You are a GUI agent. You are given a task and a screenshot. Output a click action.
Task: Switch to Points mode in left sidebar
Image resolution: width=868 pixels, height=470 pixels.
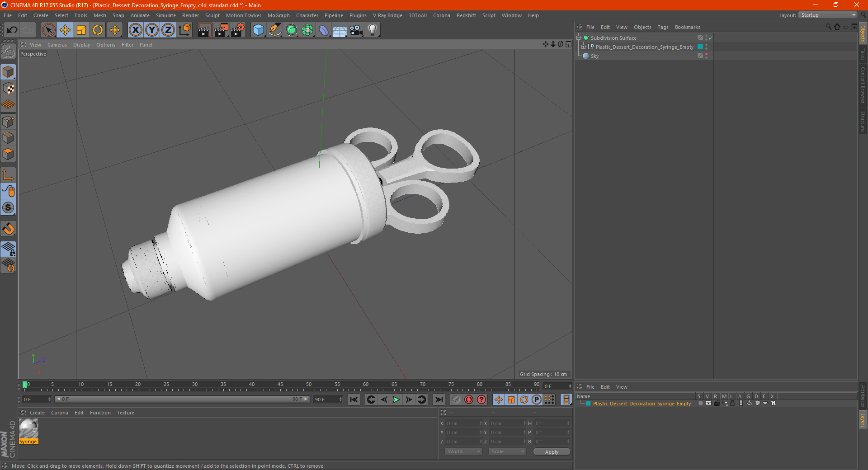pyautogui.click(x=8, y=122)
